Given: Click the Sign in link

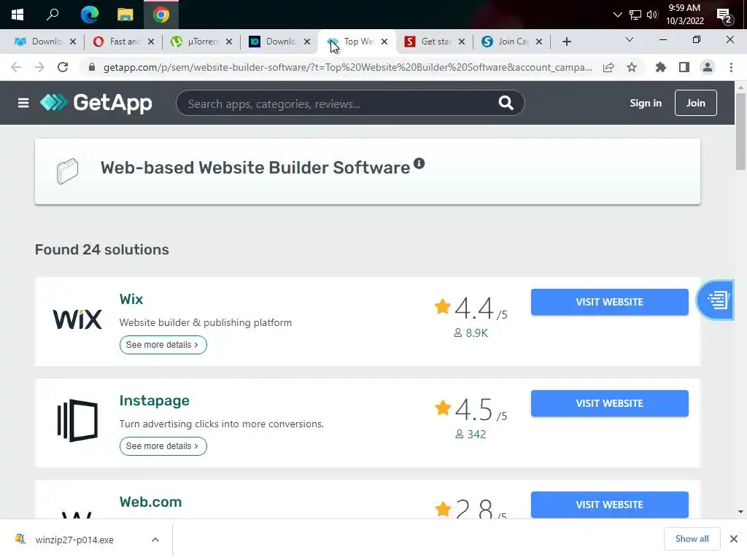Looking at the screenshot, I should click(646, 103).
